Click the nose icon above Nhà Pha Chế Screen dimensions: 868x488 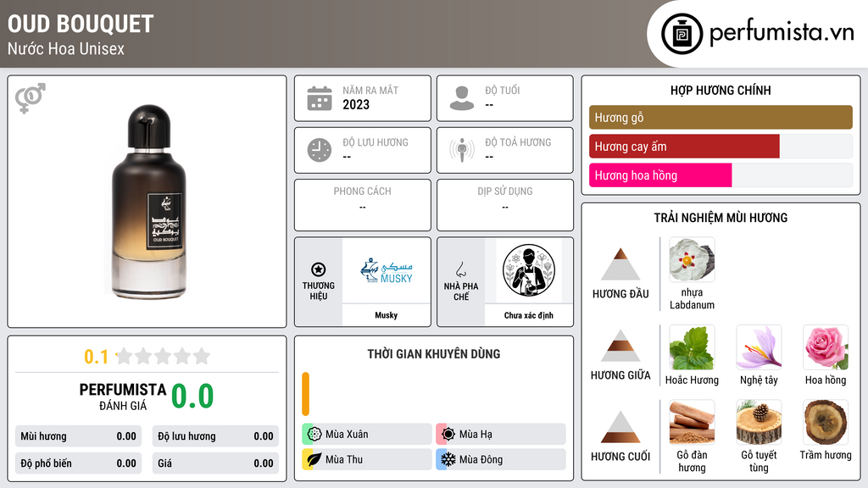coord(460,269)
